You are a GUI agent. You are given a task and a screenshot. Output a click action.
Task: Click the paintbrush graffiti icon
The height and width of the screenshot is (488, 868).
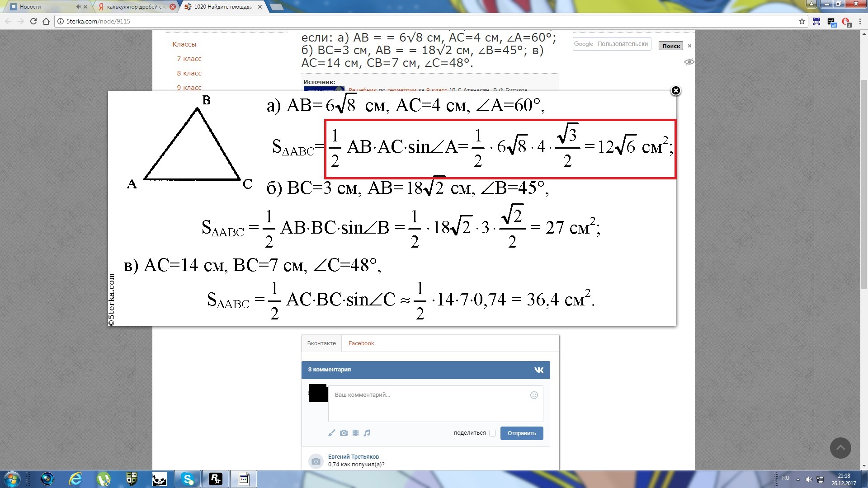click(332, 433)
